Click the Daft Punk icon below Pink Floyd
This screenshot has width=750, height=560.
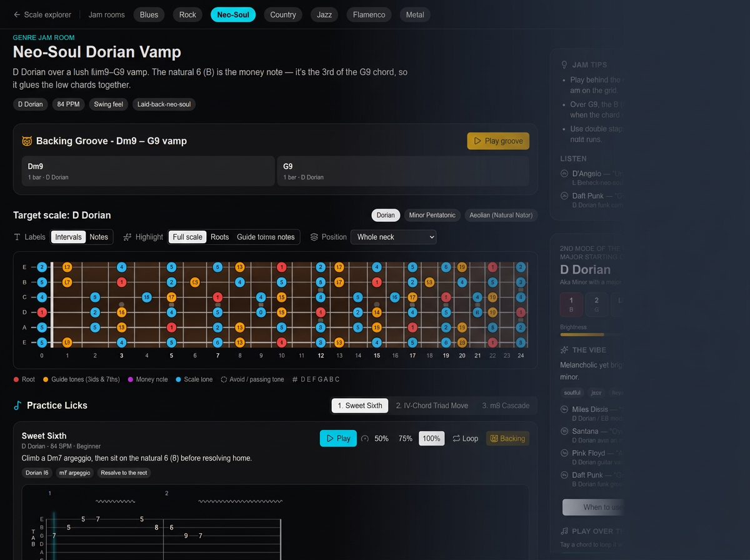pyautogui.click(x=564, y=476)
